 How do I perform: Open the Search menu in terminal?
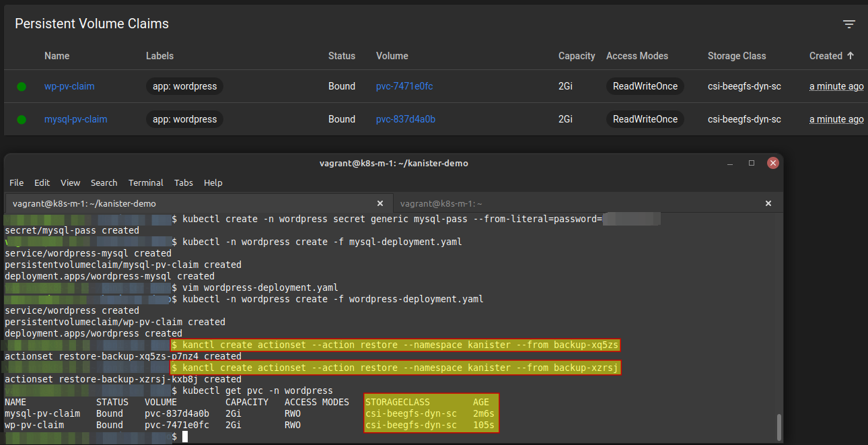(104, 182)
